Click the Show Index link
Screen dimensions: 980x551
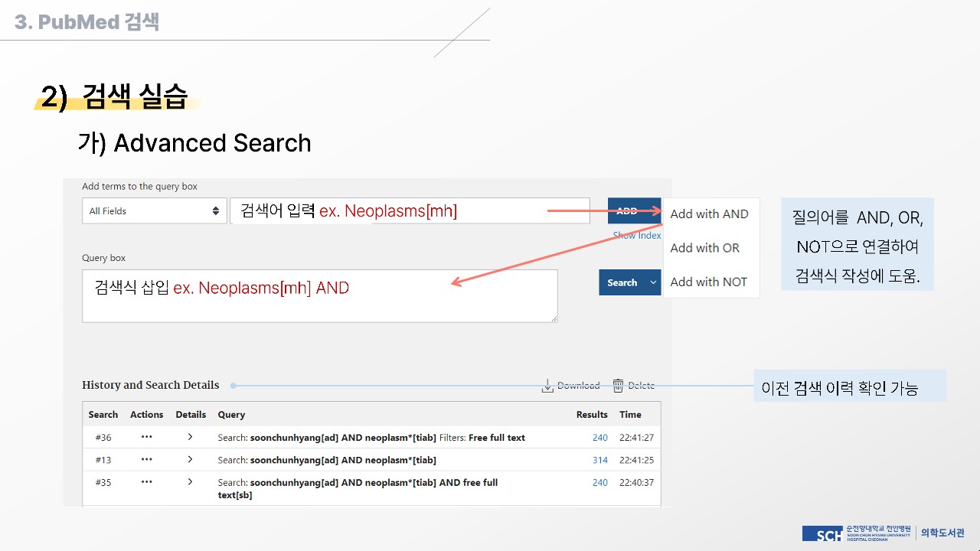pos(637,236)
